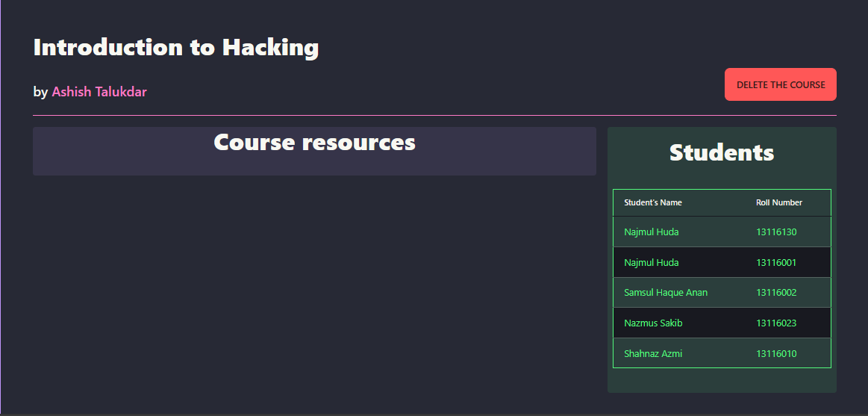
Task: Click the Roll Number column header
Action: tap(779, 202)
